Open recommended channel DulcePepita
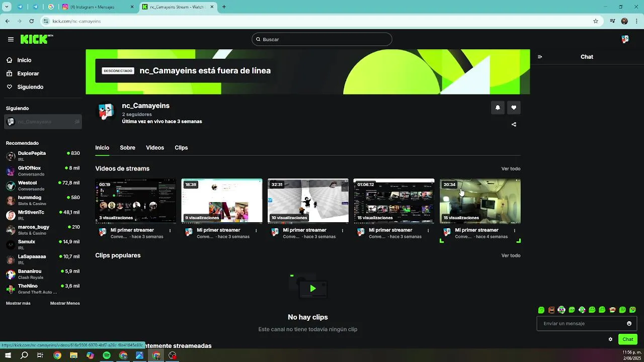644x362 pixels. point(43,156)
